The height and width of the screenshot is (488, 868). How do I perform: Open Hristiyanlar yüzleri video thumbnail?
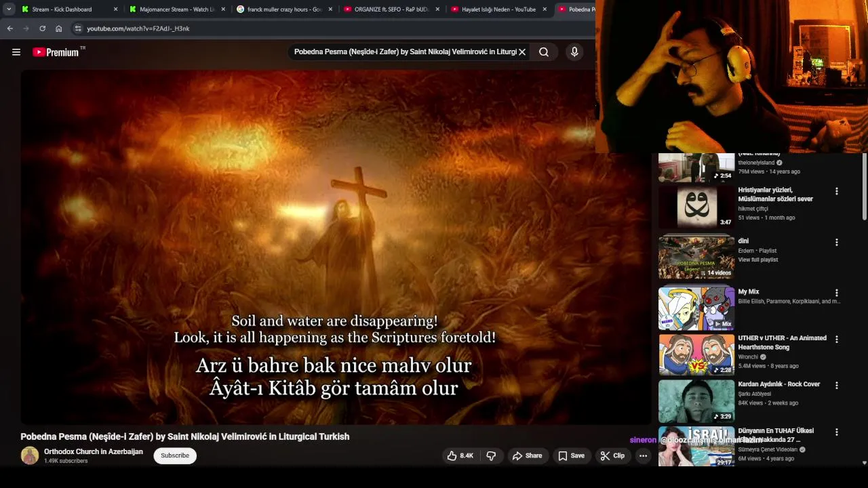pyautogui.click(x=696, y=207)
